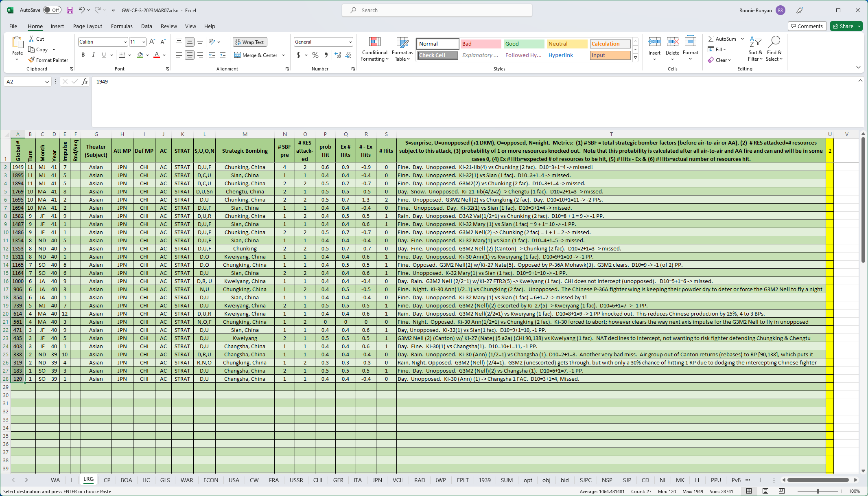This screenshot has height=496, width=868.
Task: Toggle middle vertical alignment
Action: click(x=190, y=42)
